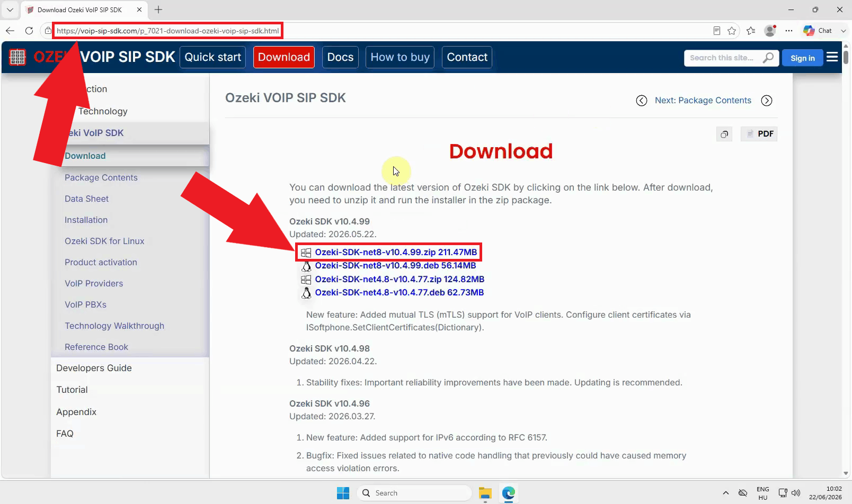Click the Linux penguin icon beside net4.8 deb file

pos(306,293)
